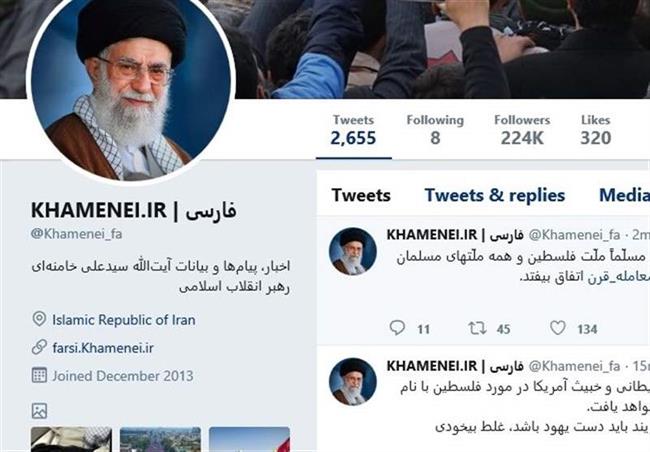This screenshot has width=650, height=452.
Task: Retweet the first tweet with 45 retweets
Action: 477,328
